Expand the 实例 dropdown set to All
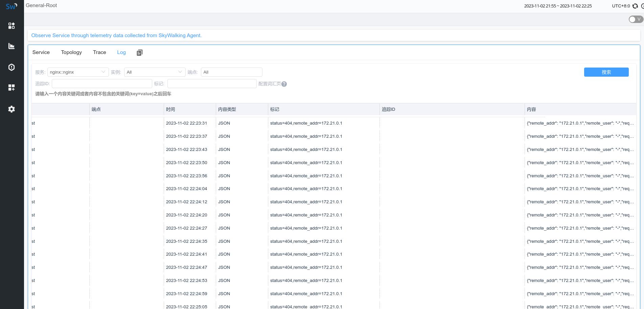This screenshot has width=644, height=309. pyautogui.click(x=154, y=72)
